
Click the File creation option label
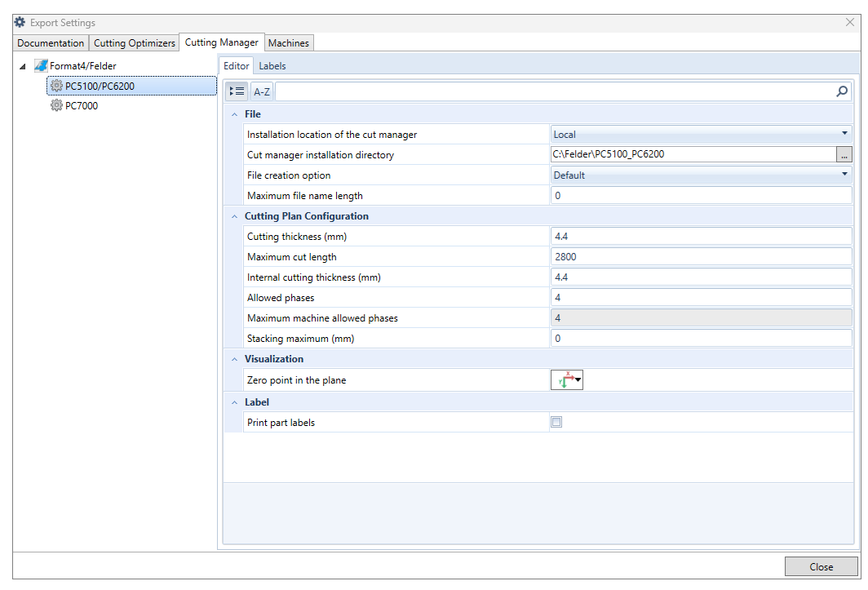click(289, 175)
